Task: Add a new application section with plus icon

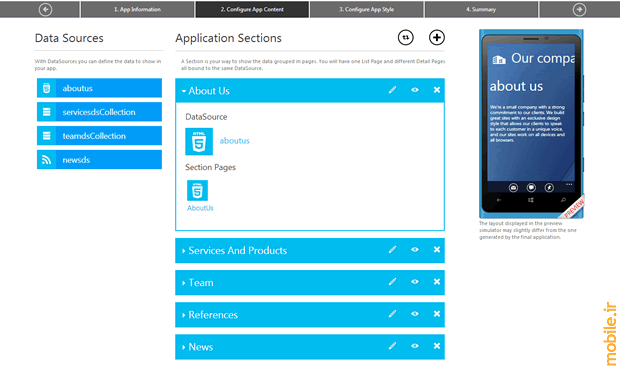Action: 437,38
